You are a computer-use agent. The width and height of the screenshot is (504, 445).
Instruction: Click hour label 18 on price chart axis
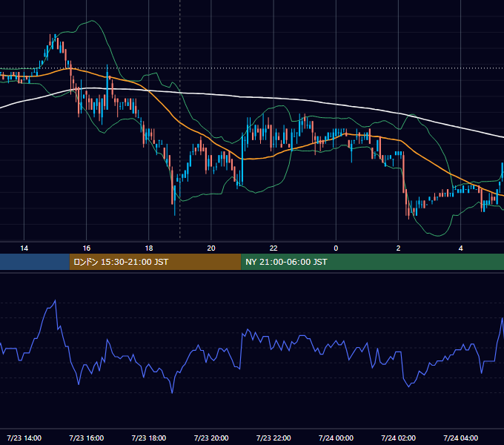point(149,248)
